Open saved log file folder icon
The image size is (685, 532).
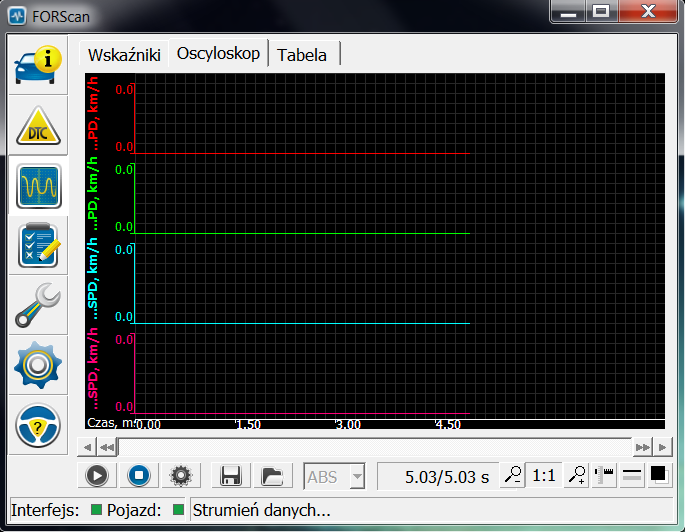click(x=270, y=476)
